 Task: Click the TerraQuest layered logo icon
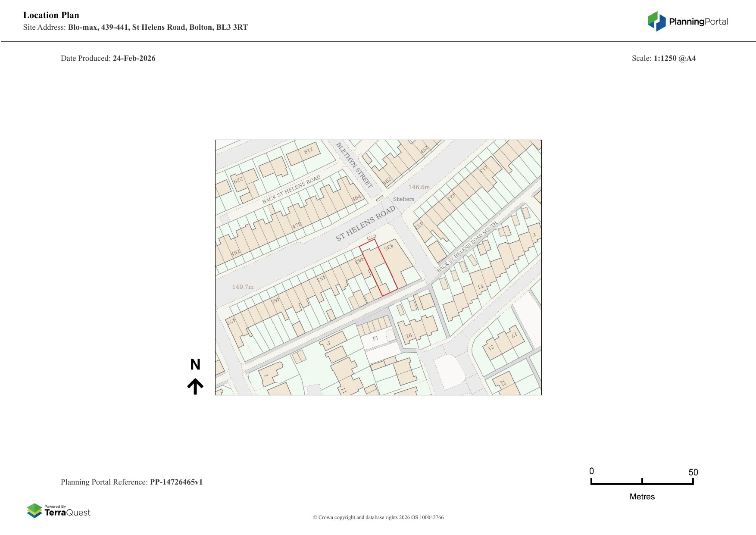click(x=34, y=510)
